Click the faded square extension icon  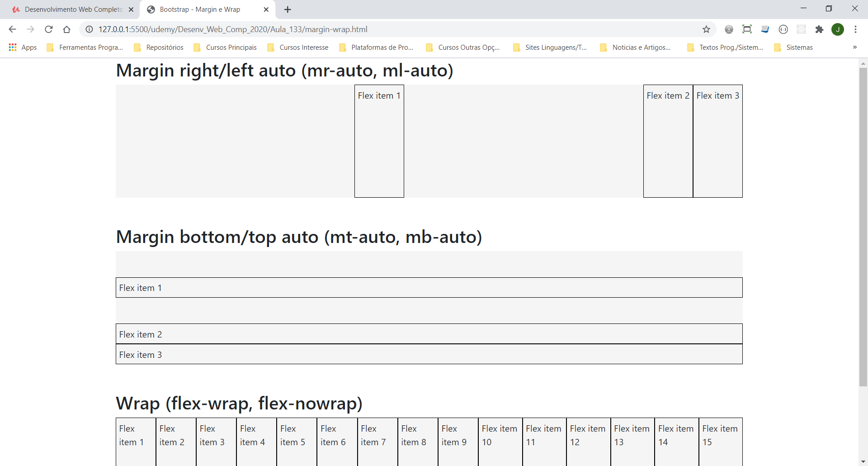(x=801, y=29)
